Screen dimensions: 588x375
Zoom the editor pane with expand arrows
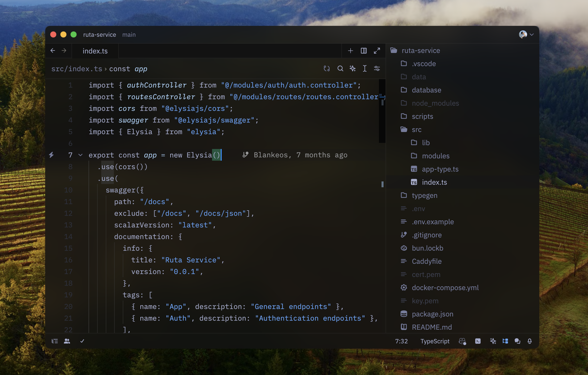pos(377,51)
